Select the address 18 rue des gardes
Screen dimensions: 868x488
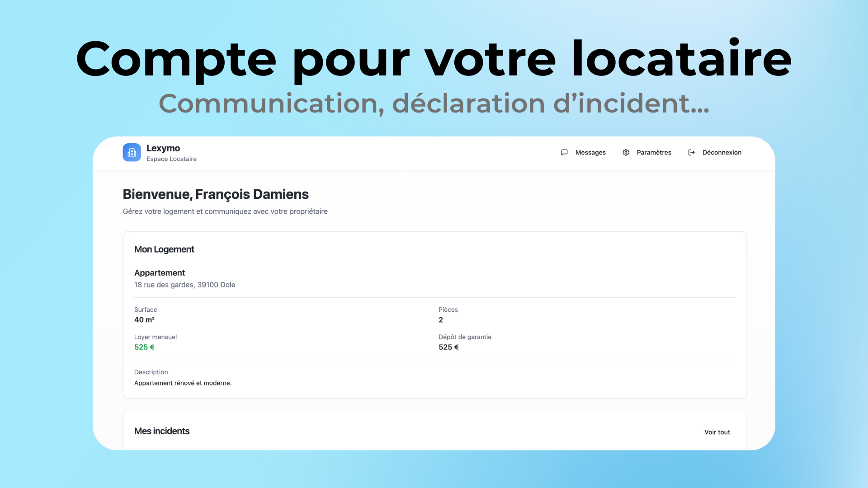(184, 285)
